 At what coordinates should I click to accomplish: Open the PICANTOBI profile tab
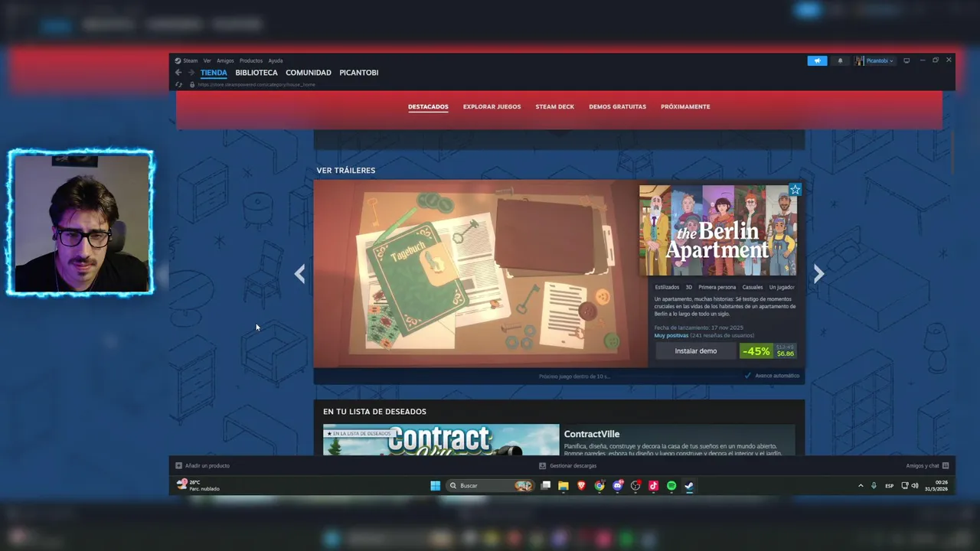pos(359,73)
